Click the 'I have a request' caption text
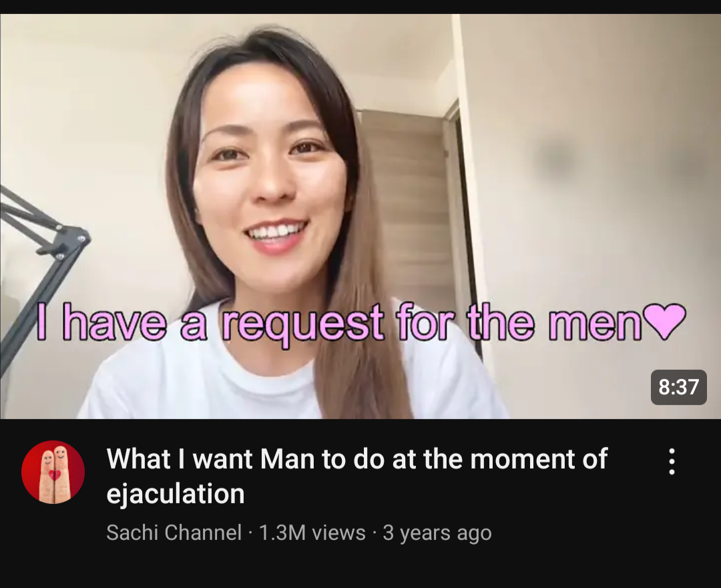The image size is (721, 588). (210, 323)
